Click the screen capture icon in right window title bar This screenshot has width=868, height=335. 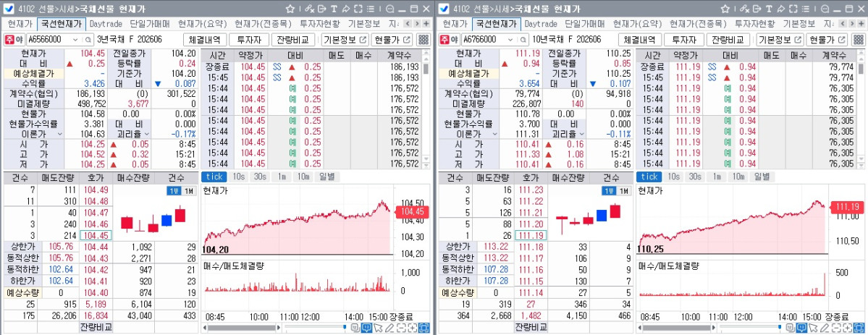[793, 9]
